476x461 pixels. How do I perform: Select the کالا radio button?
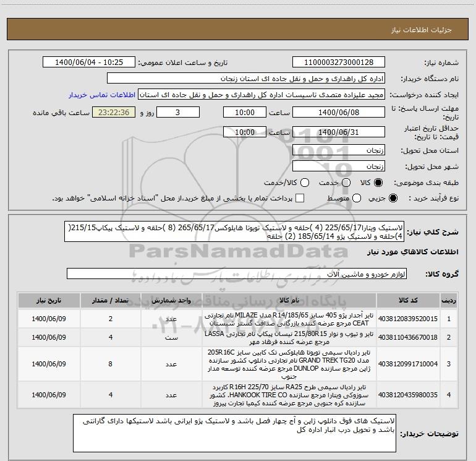[378, 183]
